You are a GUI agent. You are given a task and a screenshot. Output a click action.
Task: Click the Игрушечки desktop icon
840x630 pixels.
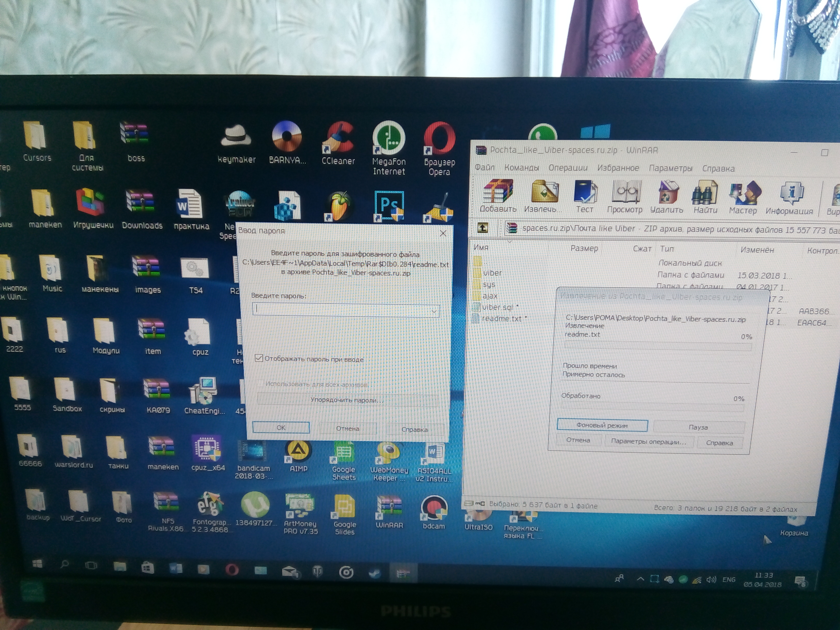coord(93,209)
